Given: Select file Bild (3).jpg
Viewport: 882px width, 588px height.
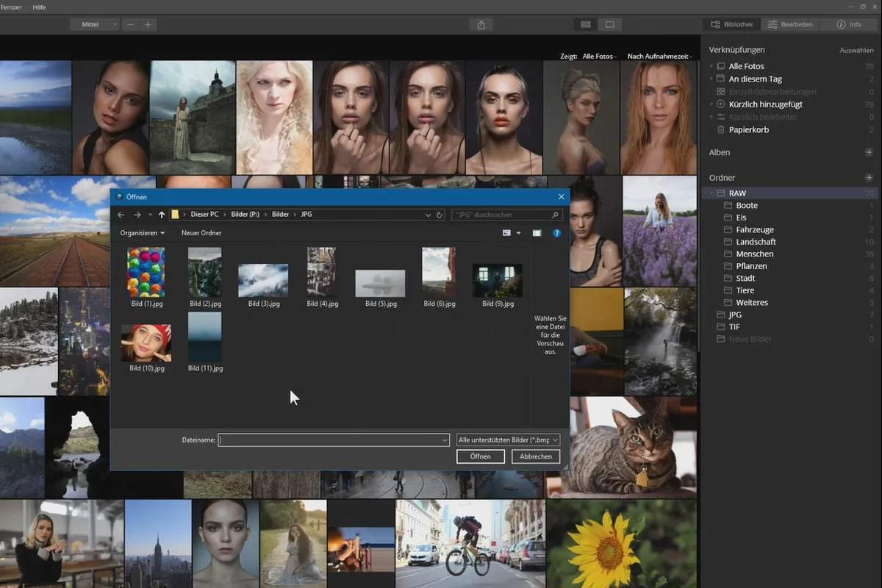Looking at the screenshot, I should point(263,286).
